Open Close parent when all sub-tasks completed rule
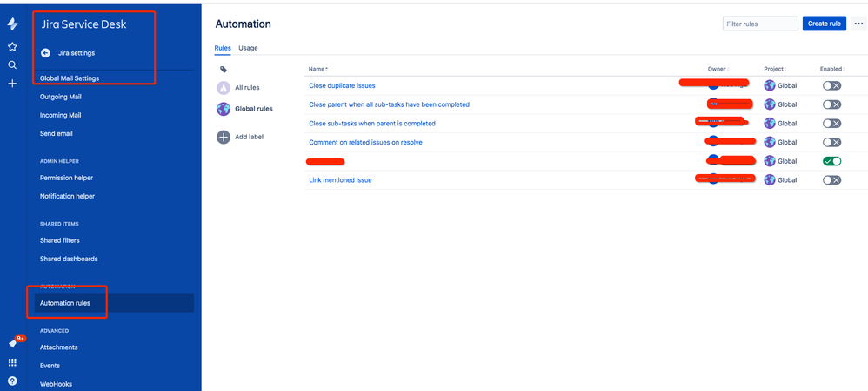Viewport: 868px width, 391px height. pyautogui.click(x=389, y=104)
